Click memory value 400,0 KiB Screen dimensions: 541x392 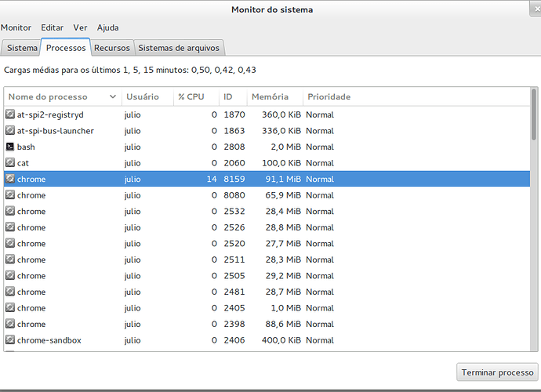click(281, 340)
